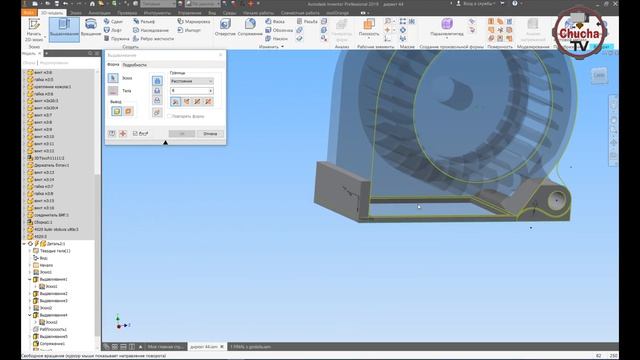Select the Резьба (Thread) tool
Image resolution: width=640 pixels, height=360 pixels.
tap(307, 21)
